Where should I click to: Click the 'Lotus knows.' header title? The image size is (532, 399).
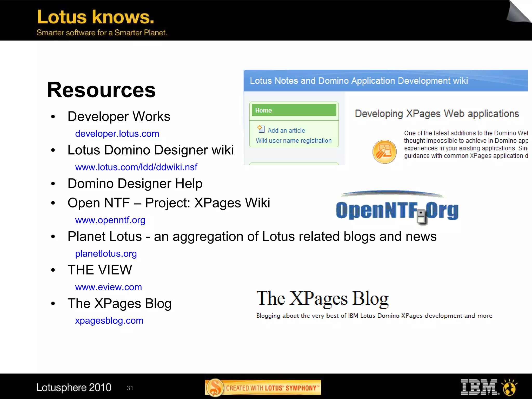coord(96,17)
